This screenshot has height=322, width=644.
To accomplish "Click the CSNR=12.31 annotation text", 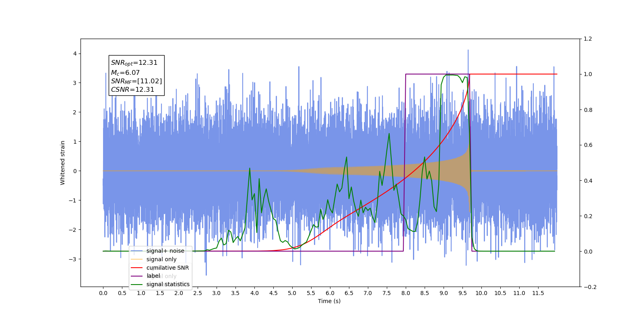I will pos(132,90).
